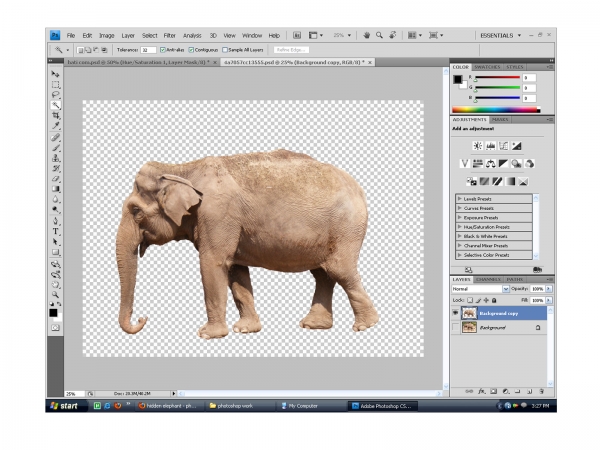Click the color spectrum ramp
The height and width of the screenshot is (450, 600).
tap(496, 110)
